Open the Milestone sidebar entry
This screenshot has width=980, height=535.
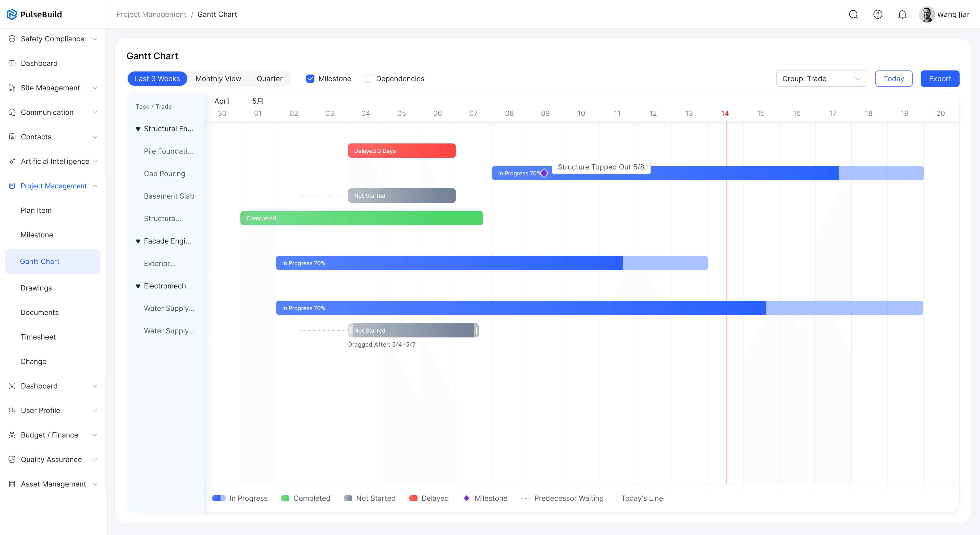pos(36,235)
